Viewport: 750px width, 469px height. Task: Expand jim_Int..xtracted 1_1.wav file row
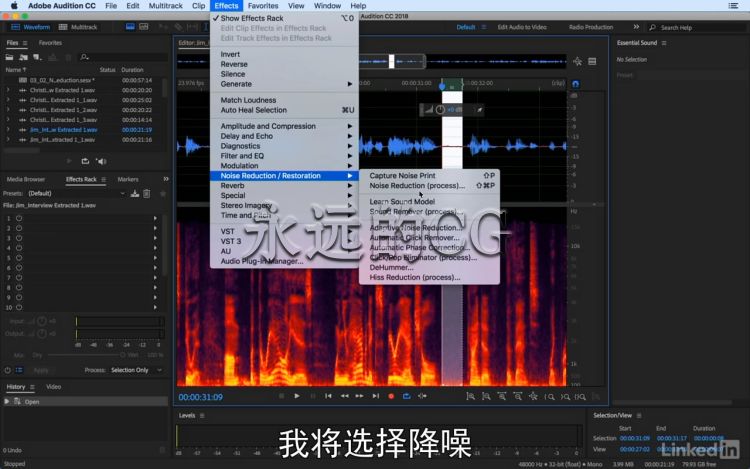8,140
